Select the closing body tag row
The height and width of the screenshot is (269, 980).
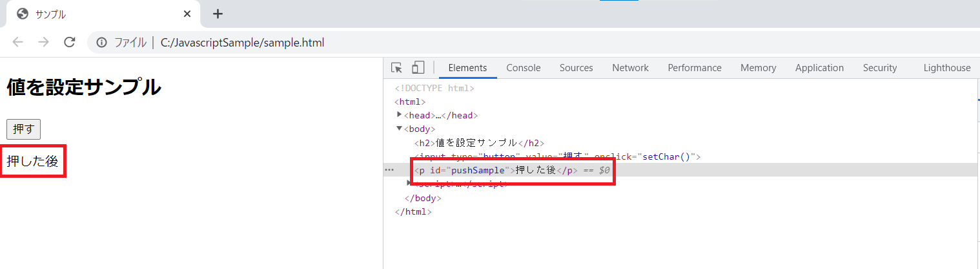423,198
